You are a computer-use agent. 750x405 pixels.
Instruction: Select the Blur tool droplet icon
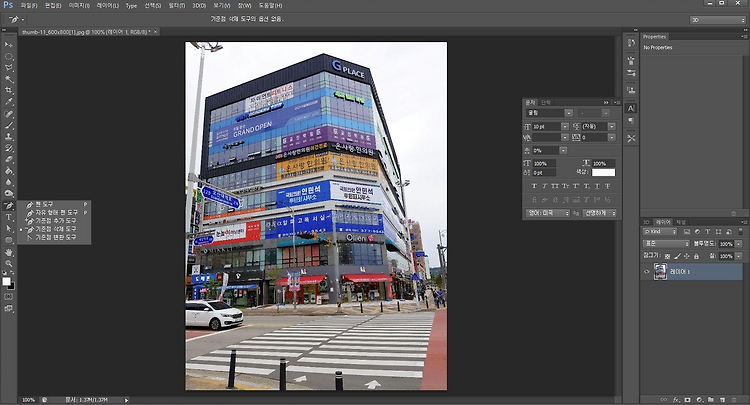9,183
